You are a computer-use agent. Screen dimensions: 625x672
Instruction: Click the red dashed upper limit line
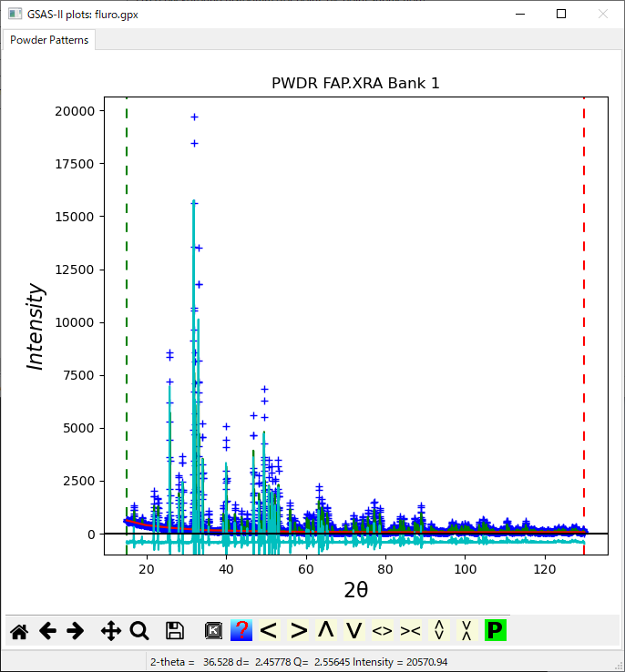(x=584, y=273)
